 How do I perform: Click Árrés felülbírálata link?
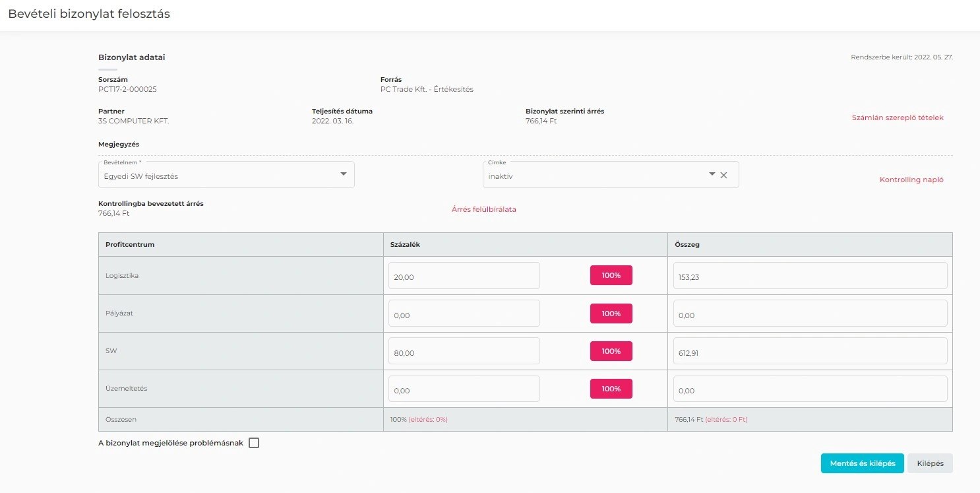point(483,209)
